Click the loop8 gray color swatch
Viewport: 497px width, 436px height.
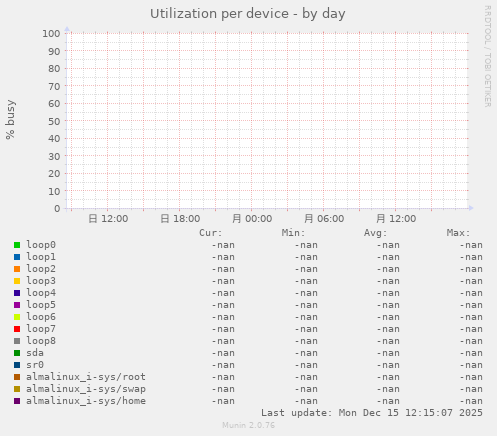(x=17, y=341)
